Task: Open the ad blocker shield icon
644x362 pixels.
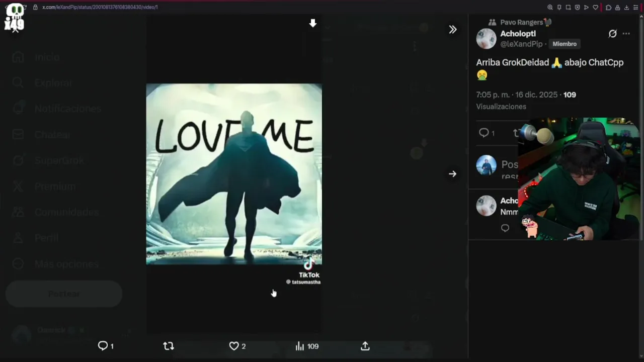Action: tap(577, 8)
